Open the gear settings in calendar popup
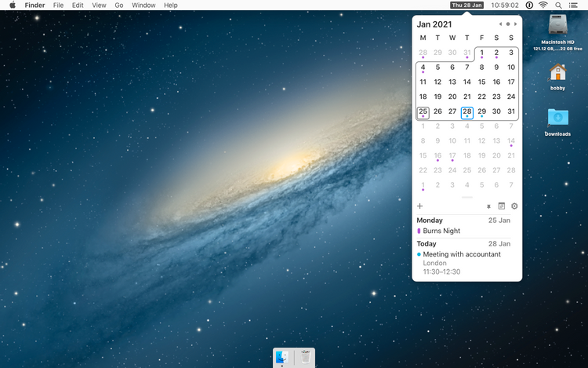This screenshot has height=368, width=588. point(514,206)
